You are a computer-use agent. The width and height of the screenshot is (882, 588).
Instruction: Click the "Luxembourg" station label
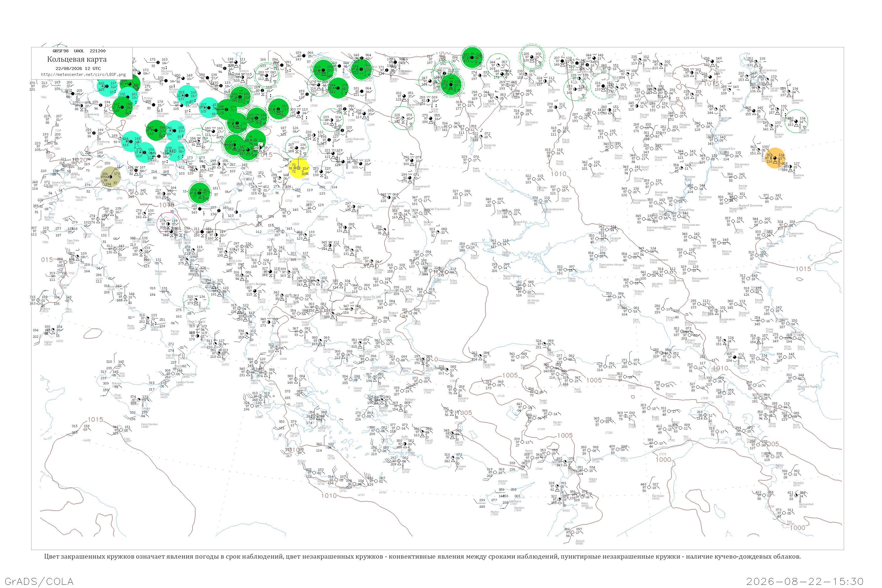[x=92, y=114]
